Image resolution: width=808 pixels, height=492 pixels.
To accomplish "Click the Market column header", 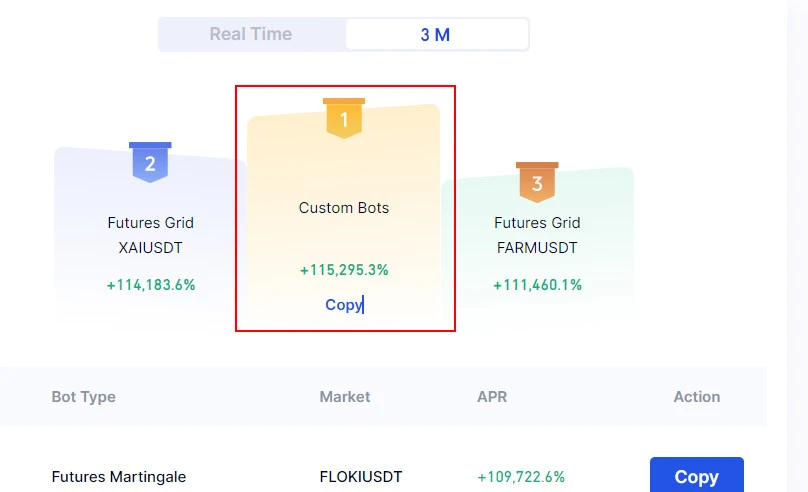I will click(345, 397).
